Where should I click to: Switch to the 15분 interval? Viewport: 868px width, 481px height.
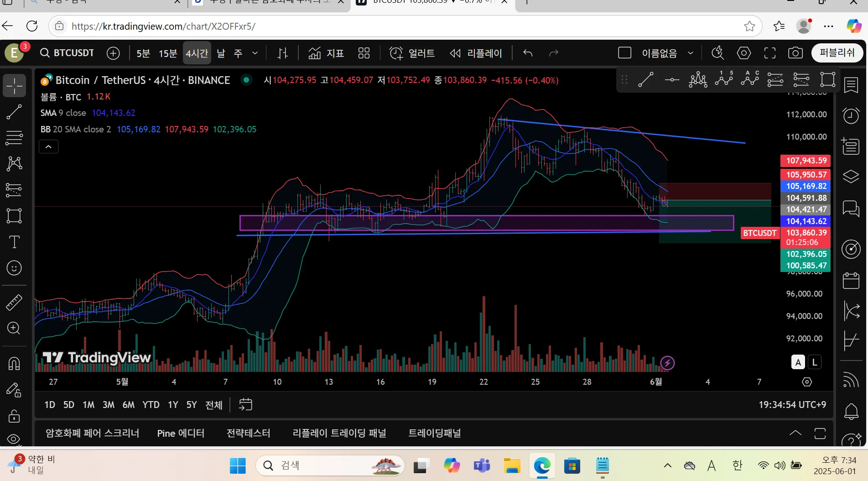(168, 53)
